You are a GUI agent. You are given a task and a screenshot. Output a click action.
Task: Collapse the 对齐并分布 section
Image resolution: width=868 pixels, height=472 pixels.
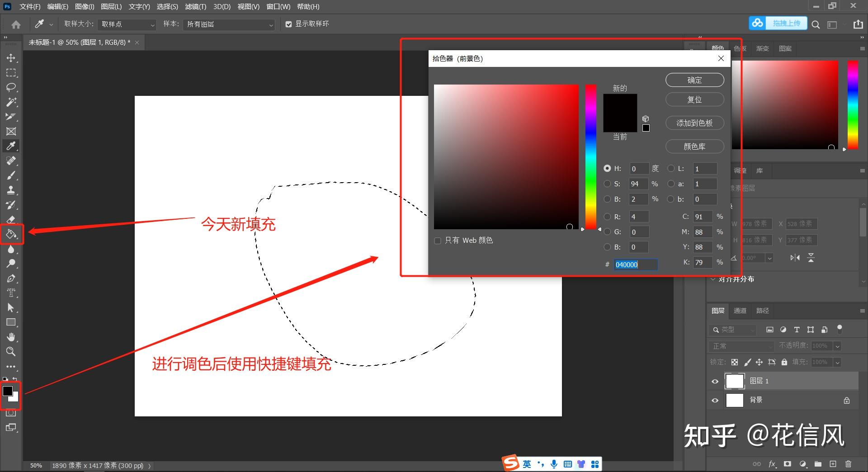713,279
